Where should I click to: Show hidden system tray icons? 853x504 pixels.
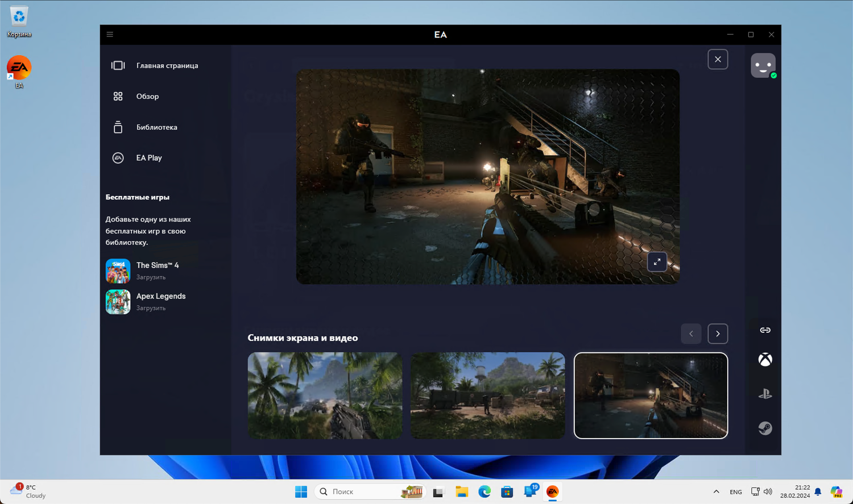click(716, 491)
